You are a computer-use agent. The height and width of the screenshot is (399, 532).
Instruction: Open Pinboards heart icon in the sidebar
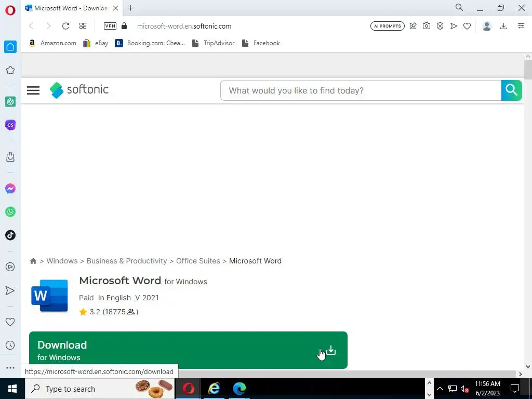point(10,322)
